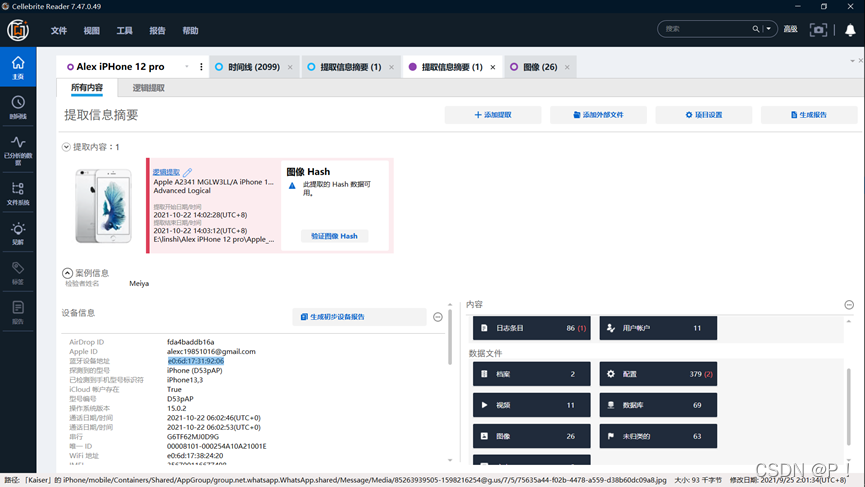Click the 添加提取 button
This screenshot has height=487, width=865.
tap(493, 115)
